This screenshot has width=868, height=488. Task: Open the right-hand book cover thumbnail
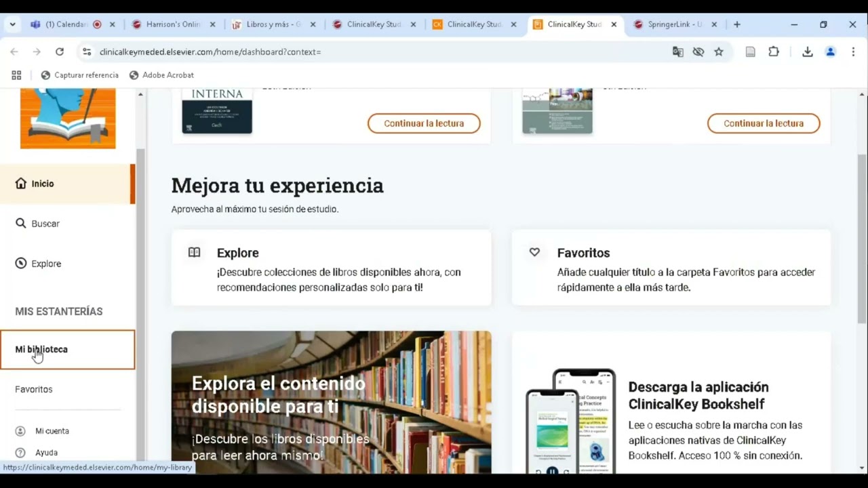(557, 111)
